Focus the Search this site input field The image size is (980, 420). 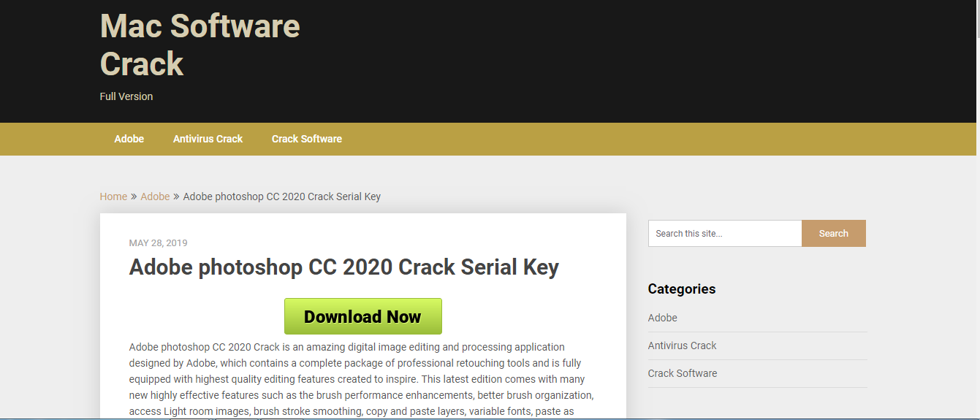pos(725,234)
